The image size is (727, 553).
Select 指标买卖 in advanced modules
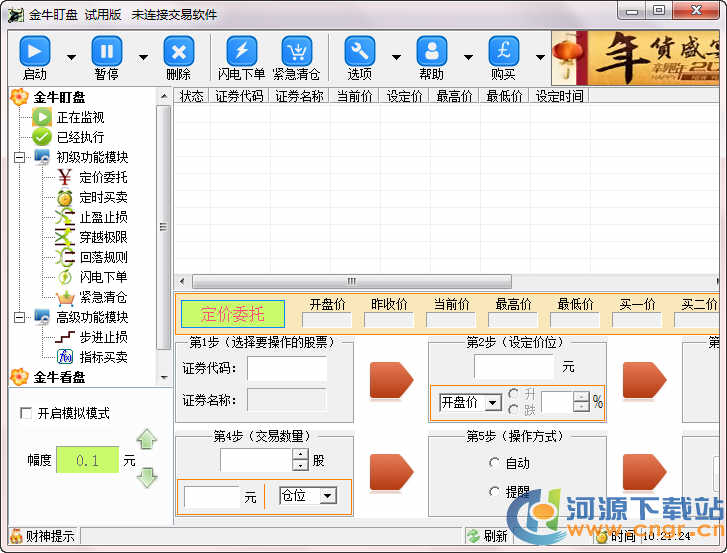click(x=103, y=357)
